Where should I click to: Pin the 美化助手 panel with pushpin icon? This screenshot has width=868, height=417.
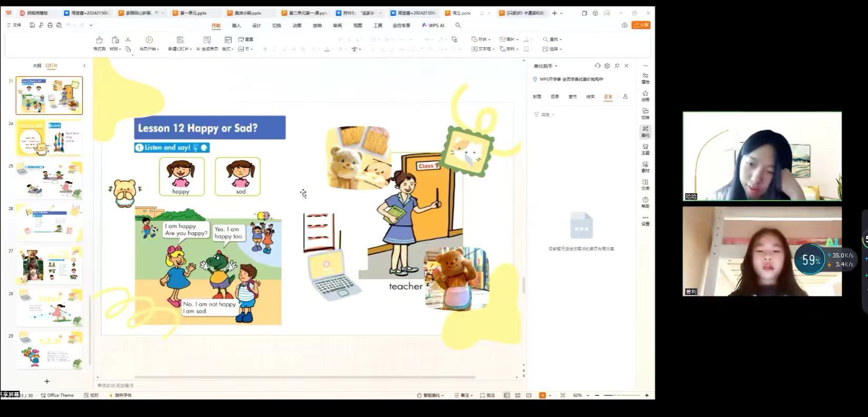tap(617, 66)
